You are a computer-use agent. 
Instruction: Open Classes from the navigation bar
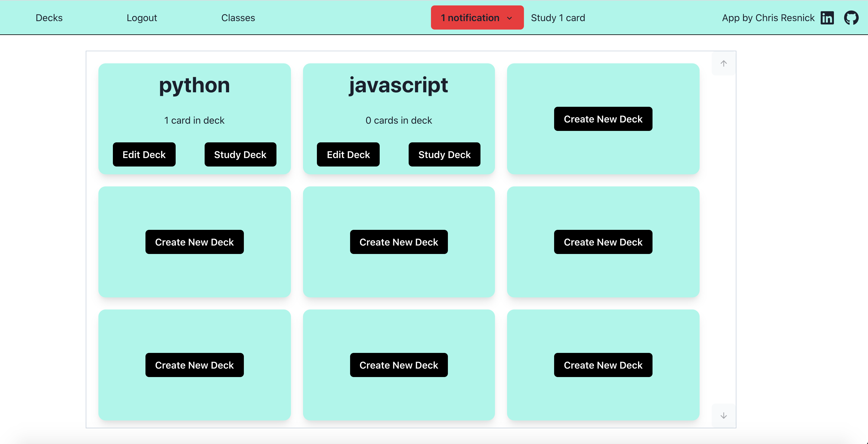[238, 18]
